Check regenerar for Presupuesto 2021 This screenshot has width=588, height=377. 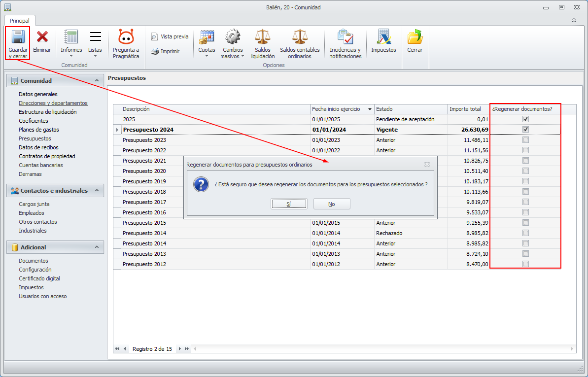(526, 161)
